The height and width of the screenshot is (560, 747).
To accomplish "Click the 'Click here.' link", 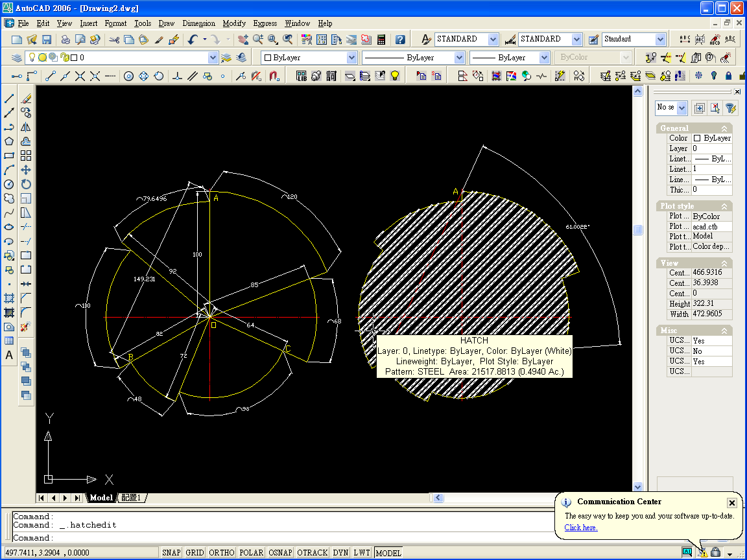I will click(x=581, y=528).
